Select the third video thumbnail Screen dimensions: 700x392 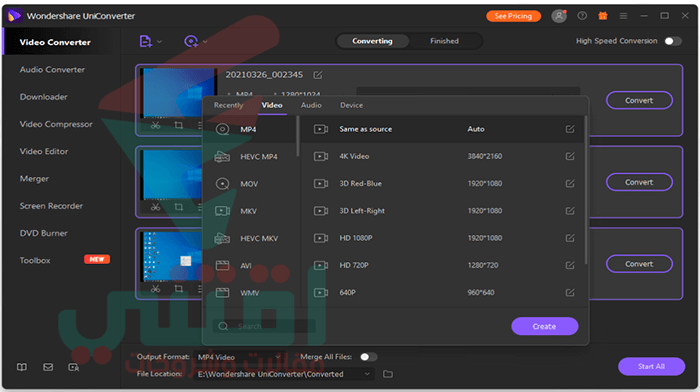tap(172, 256)
